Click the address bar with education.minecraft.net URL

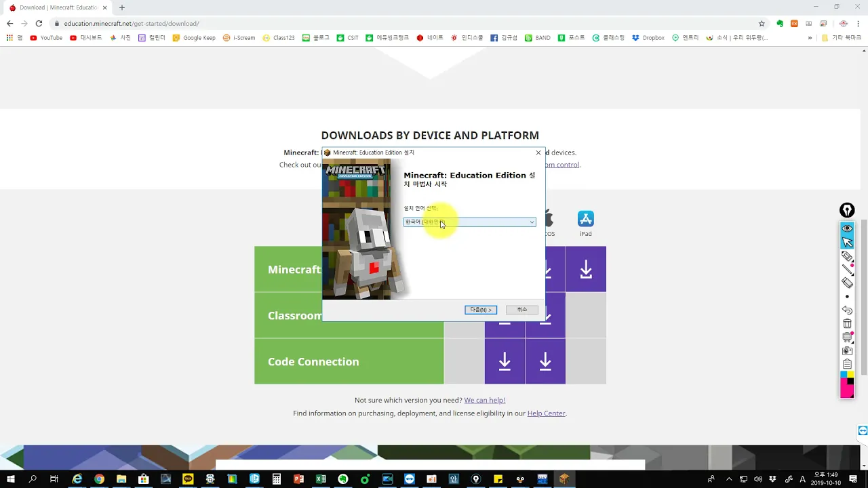click(407, 24)
